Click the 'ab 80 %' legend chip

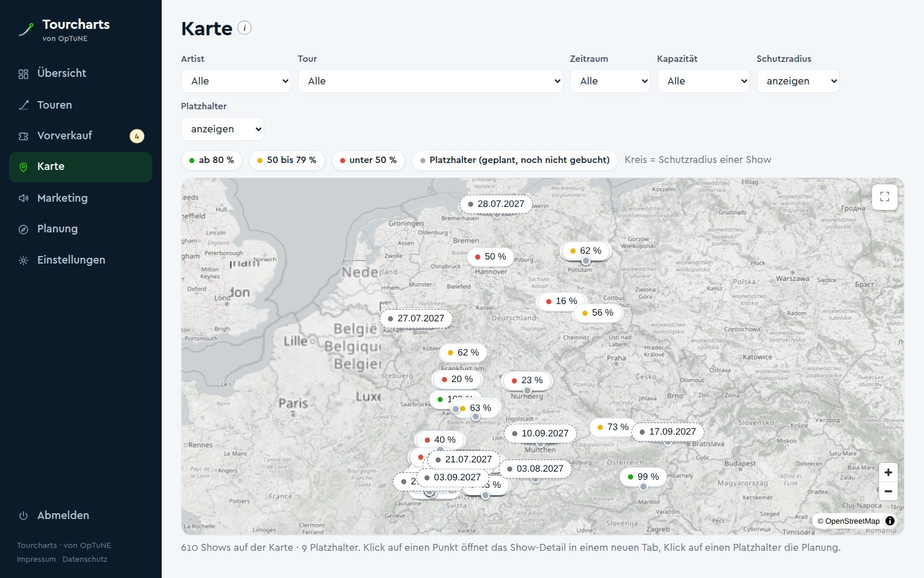tap(211, 160)
